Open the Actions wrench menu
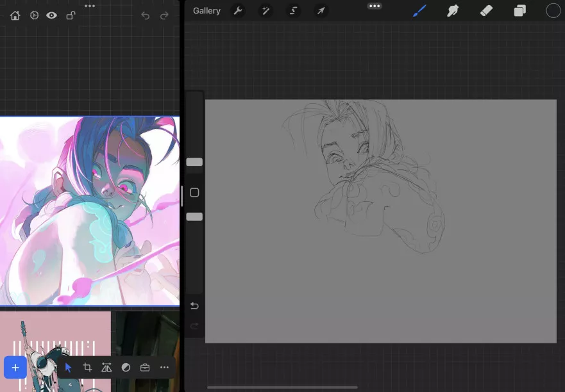Image resolution: width=565 pixels, height=392 pixels. click(238, 11)
